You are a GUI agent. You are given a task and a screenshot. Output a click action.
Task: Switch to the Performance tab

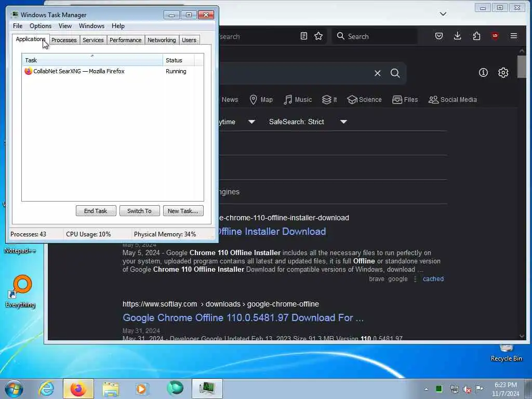pos(126,40)
